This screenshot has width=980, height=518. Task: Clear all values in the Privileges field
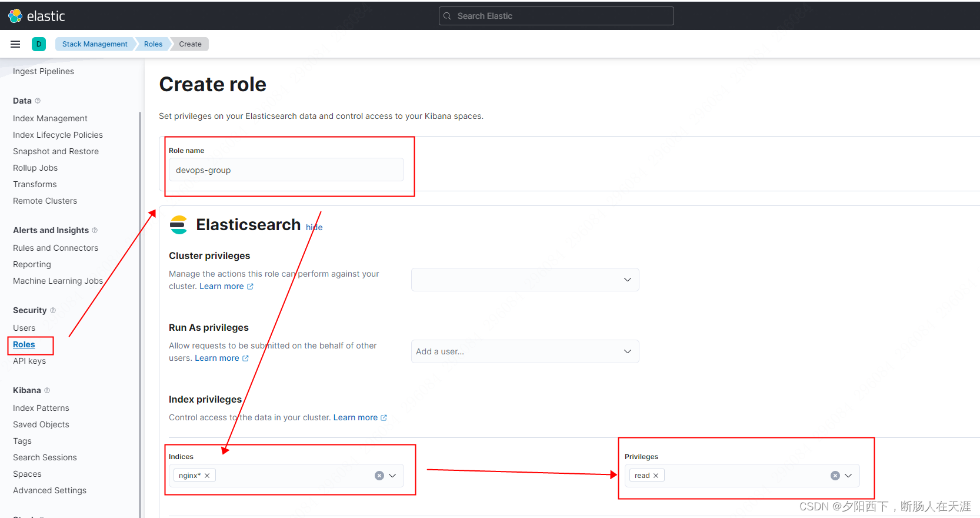[x=835, y=476]
